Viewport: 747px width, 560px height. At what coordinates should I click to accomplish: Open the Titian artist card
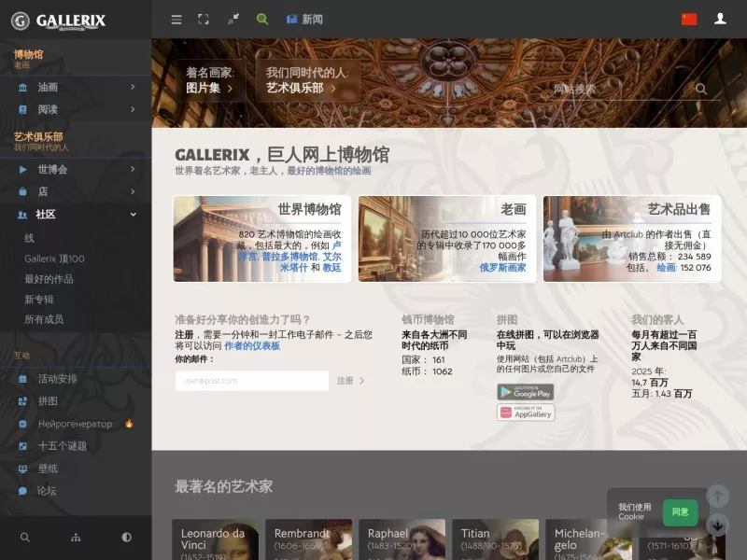click(x=496, y=539)
